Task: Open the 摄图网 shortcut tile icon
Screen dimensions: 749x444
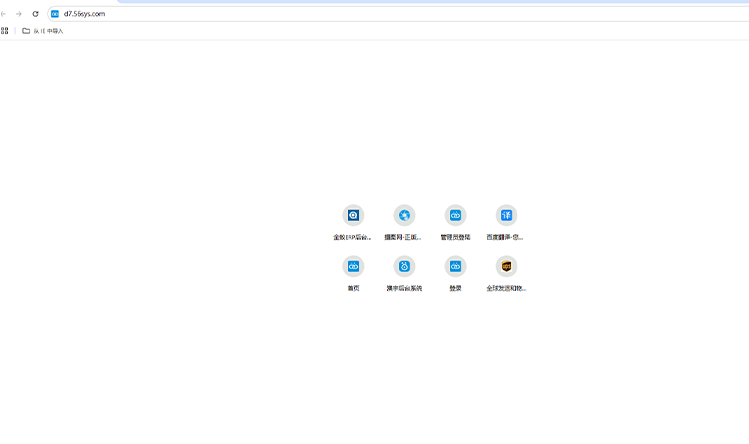Action: pos(404,215)
